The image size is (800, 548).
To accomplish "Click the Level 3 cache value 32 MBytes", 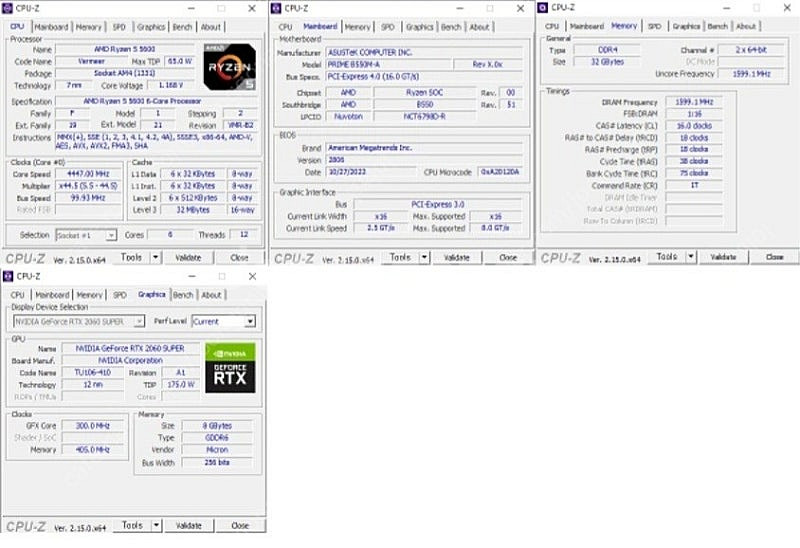I will pyautogui.click(x=193, y=210).
